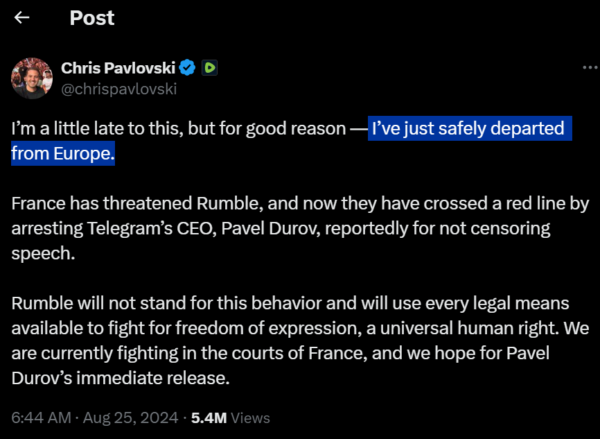The height and width of the screenshot is (439, 600).
Task: Click the highlighted "from Europe." text
Action: click(x=63, y=153)
